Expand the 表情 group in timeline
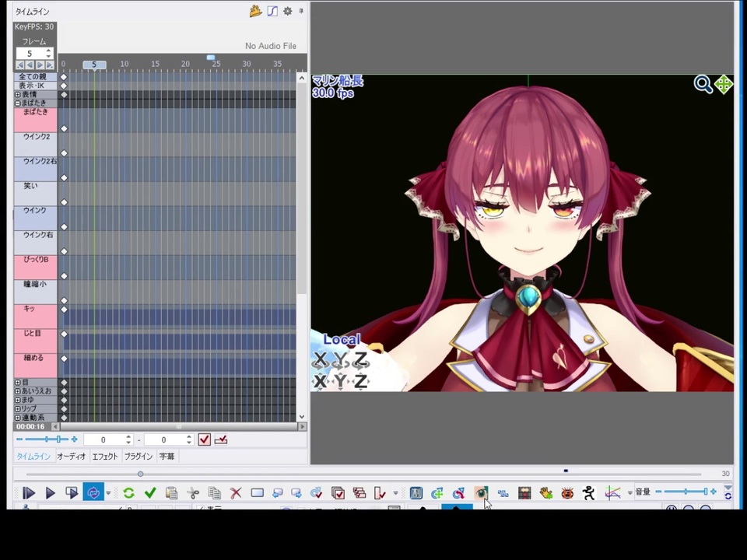 (18, 94)
